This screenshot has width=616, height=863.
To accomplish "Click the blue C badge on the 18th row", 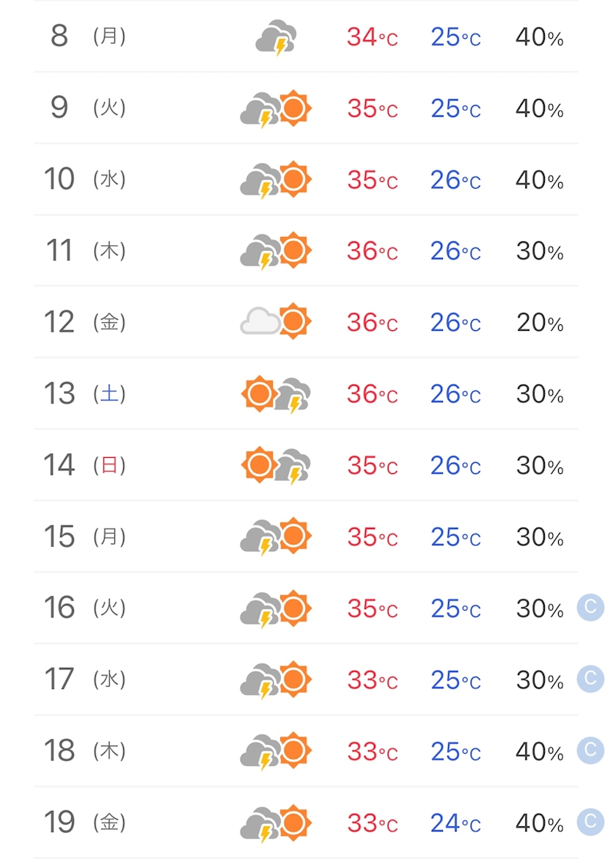I will click(591, 750).
